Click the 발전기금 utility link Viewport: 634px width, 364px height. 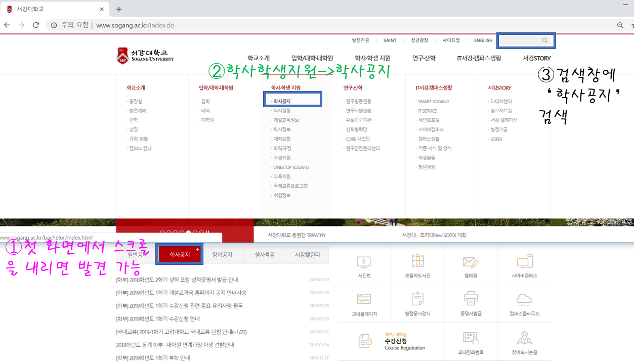click(360, 40)
